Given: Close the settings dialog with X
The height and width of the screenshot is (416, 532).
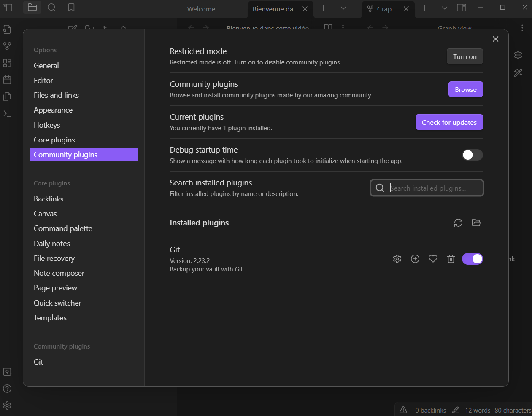Looking at the screenshot, I should tap(495, 39).
